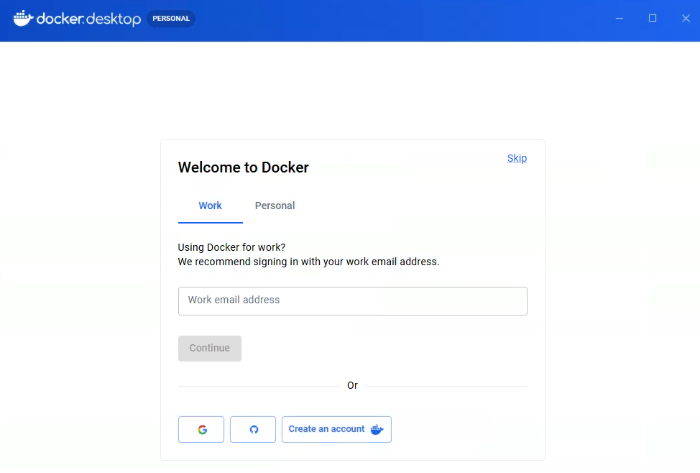Maximize the Docker Desktop window
Viewport: 700px width, 473px height.
tap(652, 18)
